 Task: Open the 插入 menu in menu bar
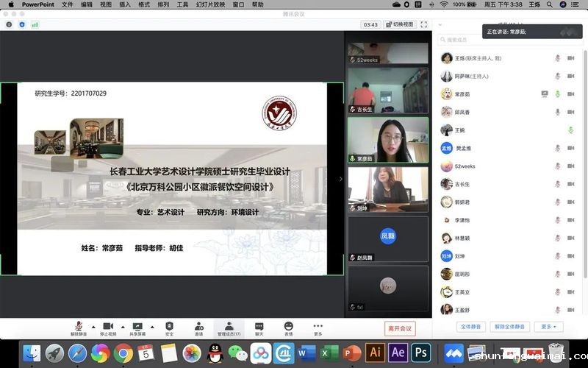click(x=125, y=4)
